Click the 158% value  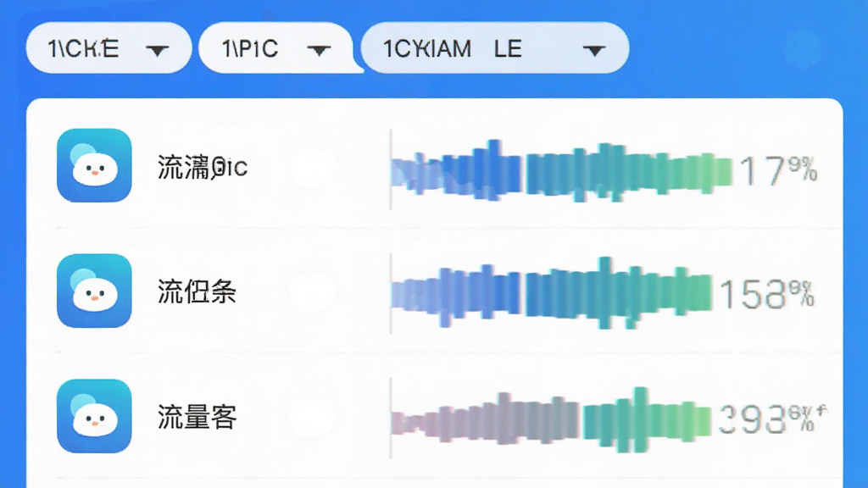click(767, 293)
